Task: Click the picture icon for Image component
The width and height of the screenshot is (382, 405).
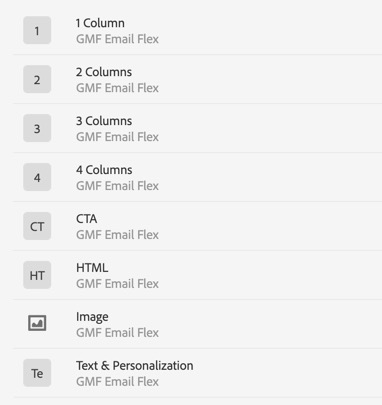Action: point(37,323)
